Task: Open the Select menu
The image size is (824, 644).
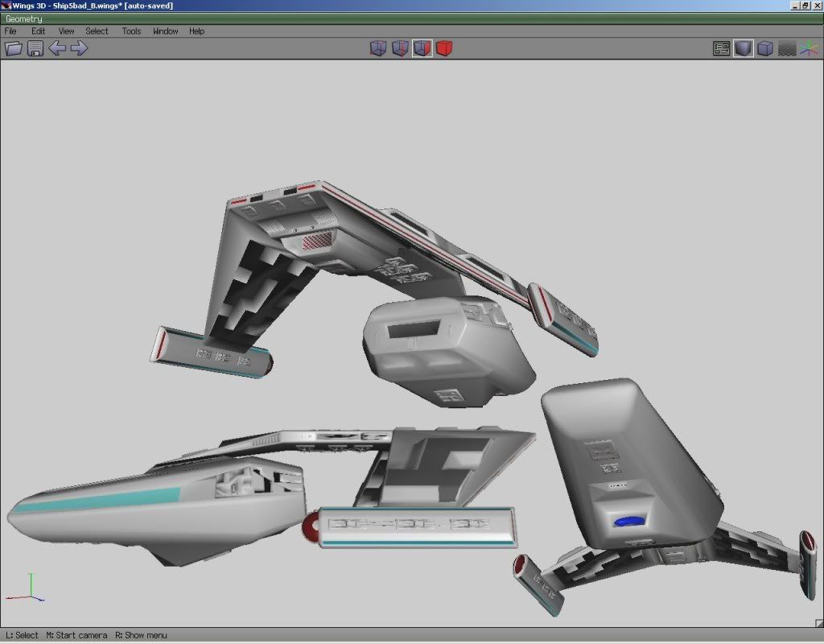Action: [97, 31]
